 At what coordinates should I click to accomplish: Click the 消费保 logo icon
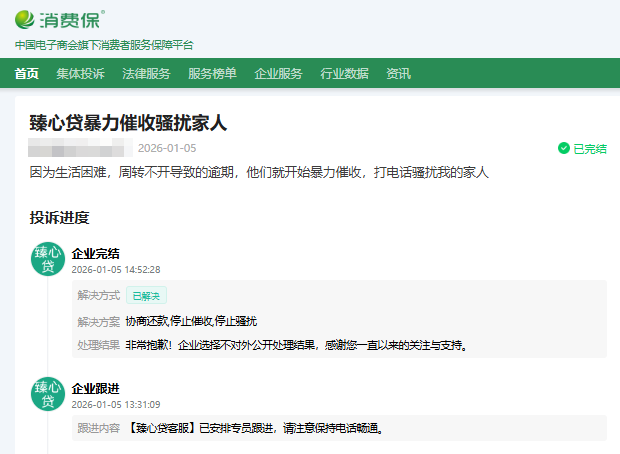27,19
